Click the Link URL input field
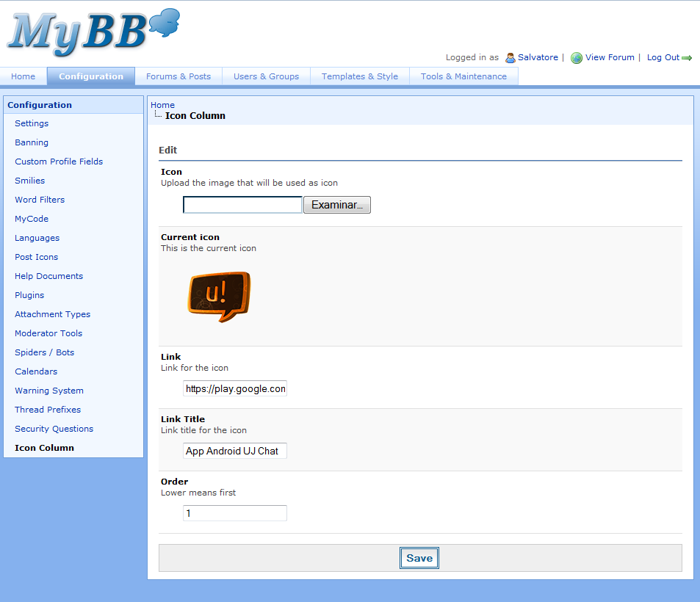 (x=235, y=388)
